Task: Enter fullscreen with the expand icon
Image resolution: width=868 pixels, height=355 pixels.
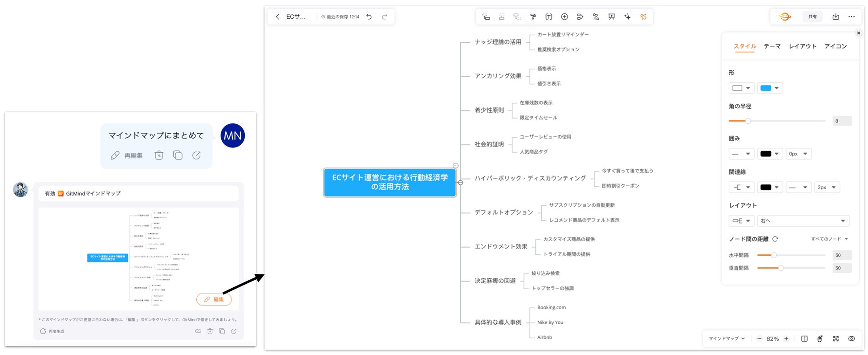Action: [836, 339]
